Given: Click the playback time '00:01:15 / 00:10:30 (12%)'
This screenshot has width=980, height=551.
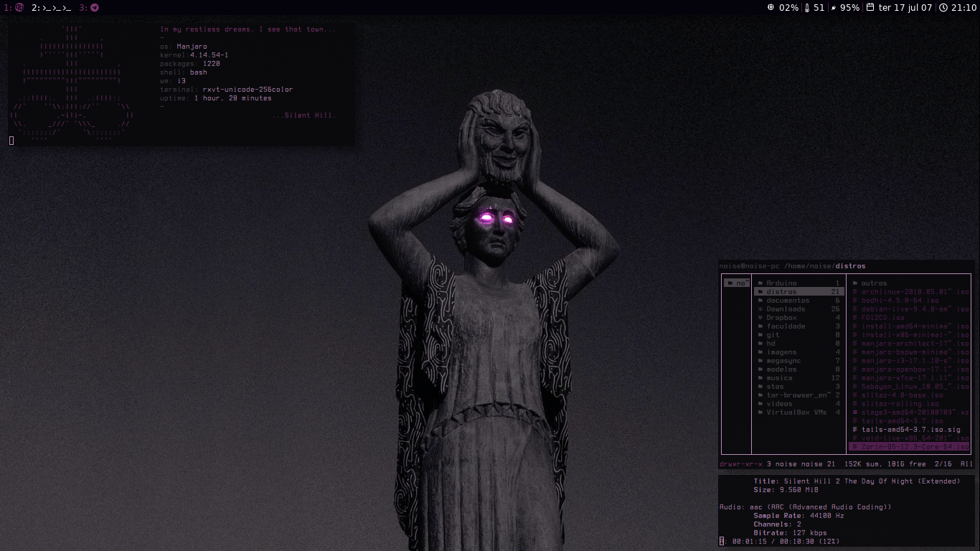Looking at the screenshot, I should point(786,542).
